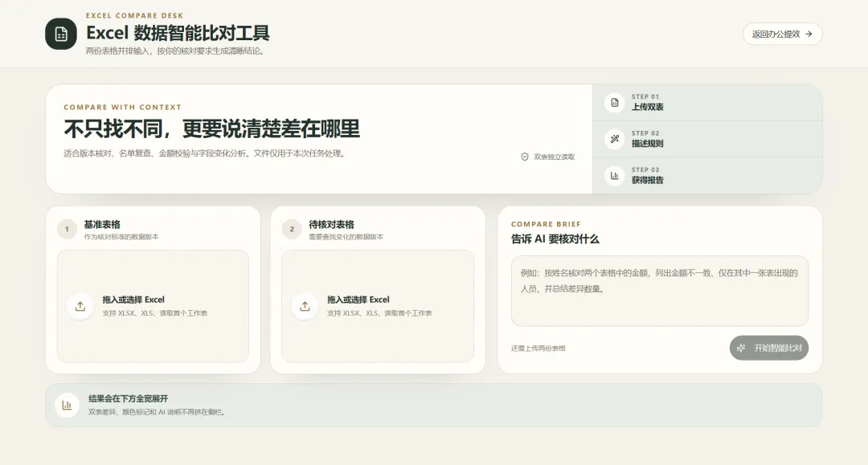868x465 pixels.
Task: Focus the 告诉 AI 要核对什么 text box
Action: tap(659, 291)
